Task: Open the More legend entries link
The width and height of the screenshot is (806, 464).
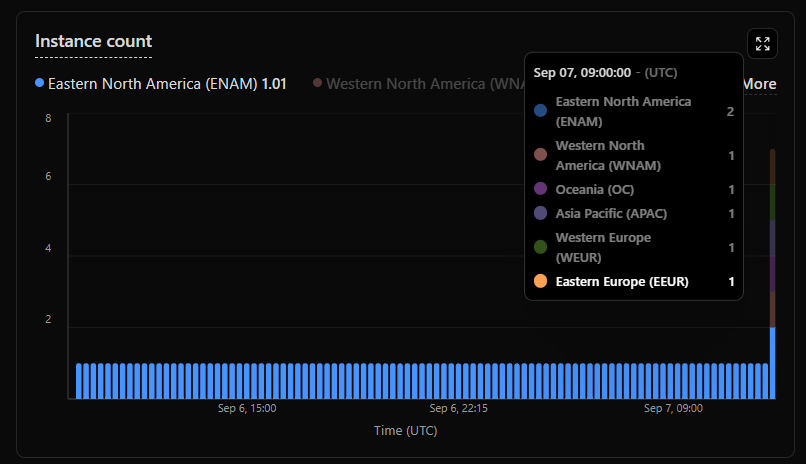Action: click(x=760, y=84)
